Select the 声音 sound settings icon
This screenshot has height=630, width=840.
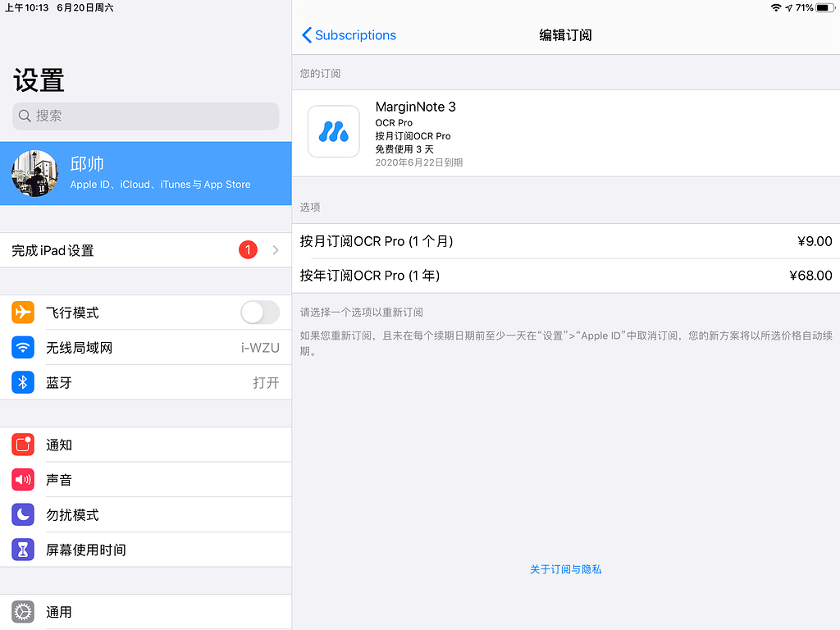(x=22, y=479)
